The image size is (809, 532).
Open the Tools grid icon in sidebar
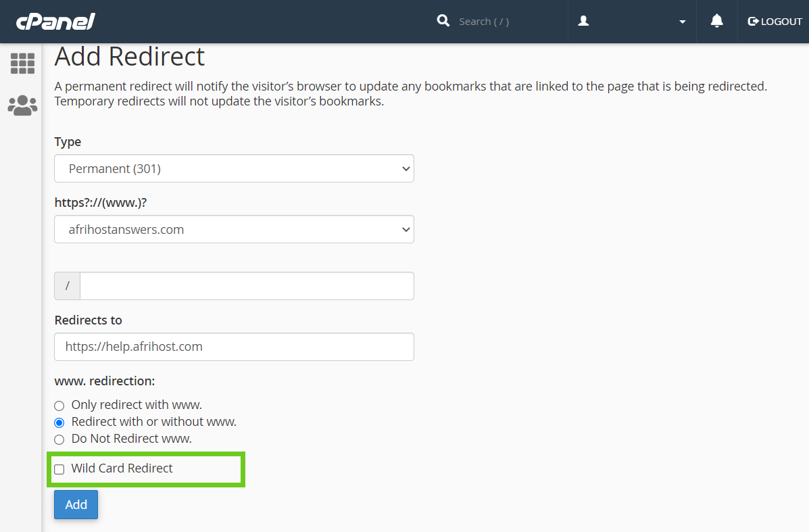(x=22, y=64)
